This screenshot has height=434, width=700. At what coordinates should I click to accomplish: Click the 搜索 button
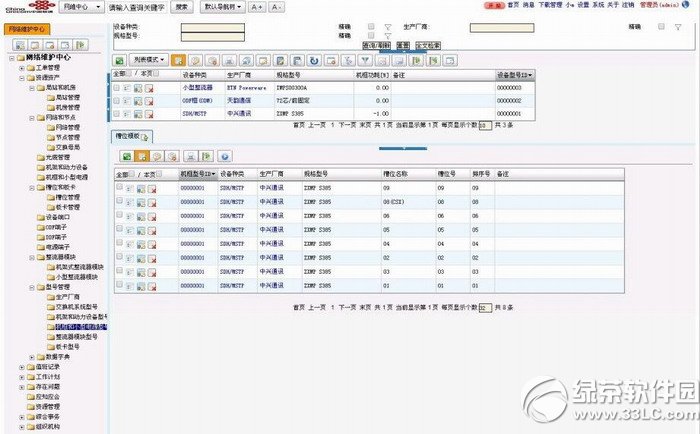pos(182,7)
